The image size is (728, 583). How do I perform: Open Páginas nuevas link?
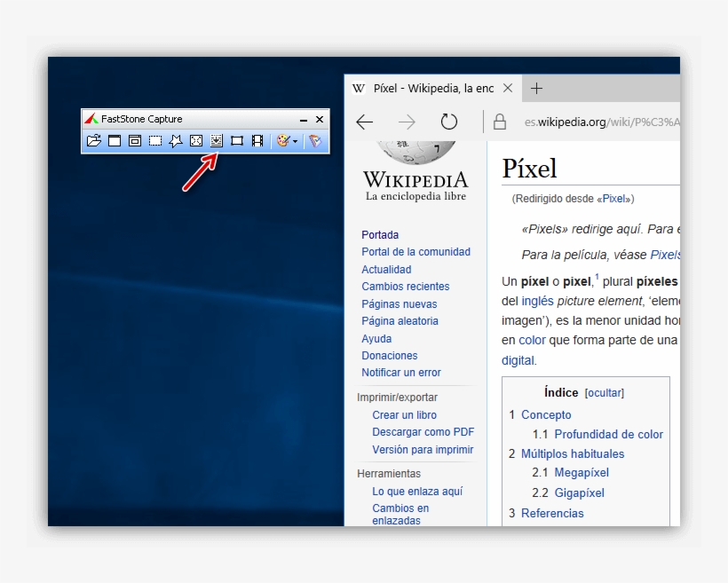tap(400, 304)
